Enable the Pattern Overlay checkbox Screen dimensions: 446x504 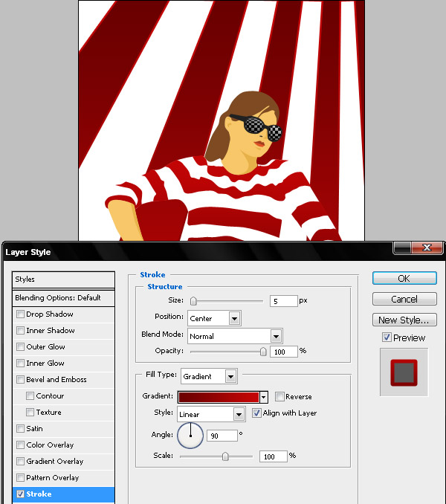[x=20, y=478]
